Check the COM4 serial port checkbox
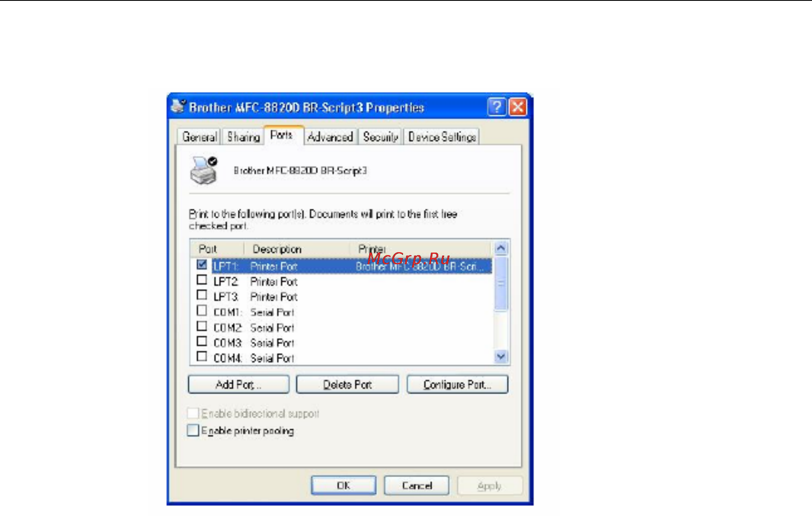The height and width of the screenshot is (516, 812). click(202, 357)
